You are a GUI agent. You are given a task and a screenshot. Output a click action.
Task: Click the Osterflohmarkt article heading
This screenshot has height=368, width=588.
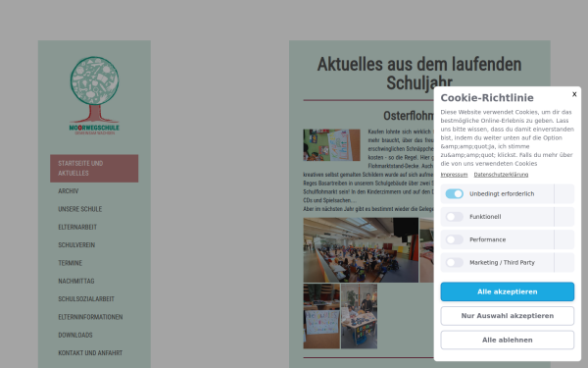tap(409, 116)
